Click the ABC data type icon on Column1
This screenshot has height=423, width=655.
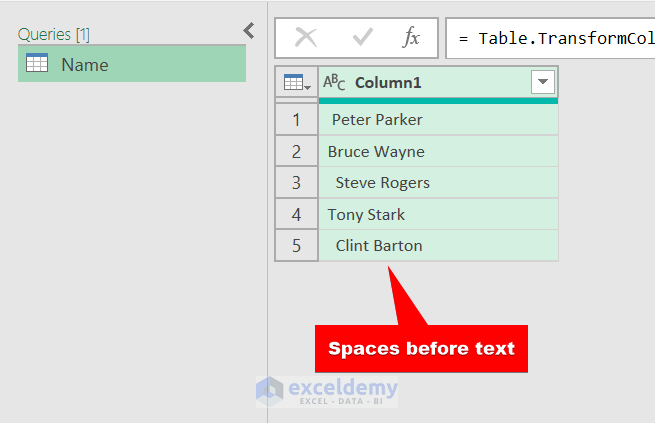(334, 83)
